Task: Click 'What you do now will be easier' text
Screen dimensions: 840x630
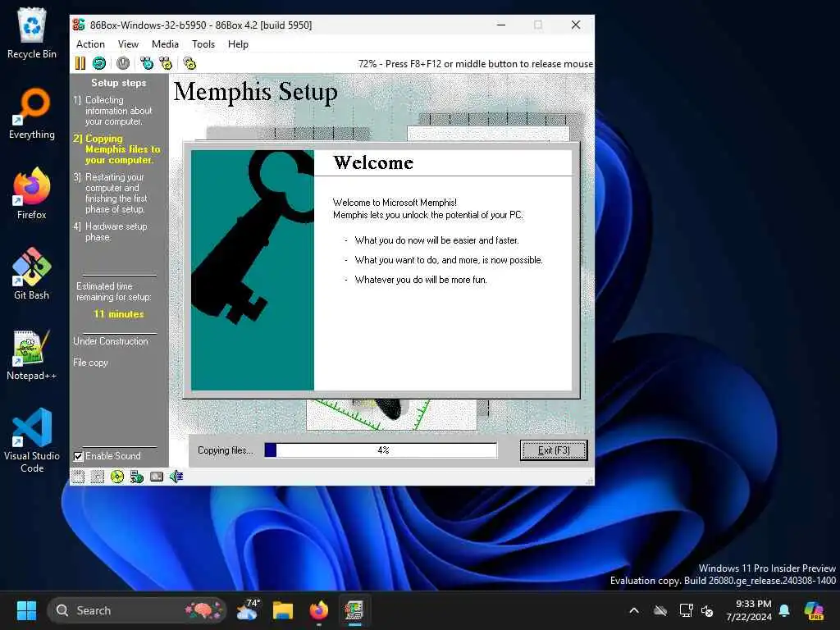Action: tap(436, 240)
